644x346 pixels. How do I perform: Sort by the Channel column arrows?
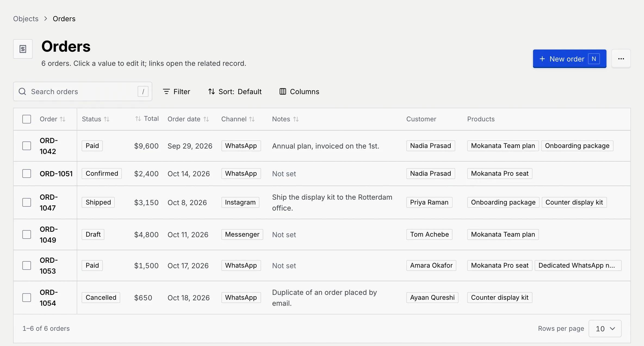[252, 119]
